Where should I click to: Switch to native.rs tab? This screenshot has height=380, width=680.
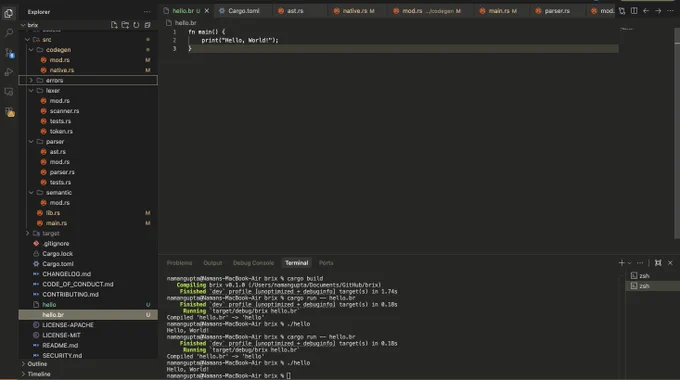[x=358, y=11]
